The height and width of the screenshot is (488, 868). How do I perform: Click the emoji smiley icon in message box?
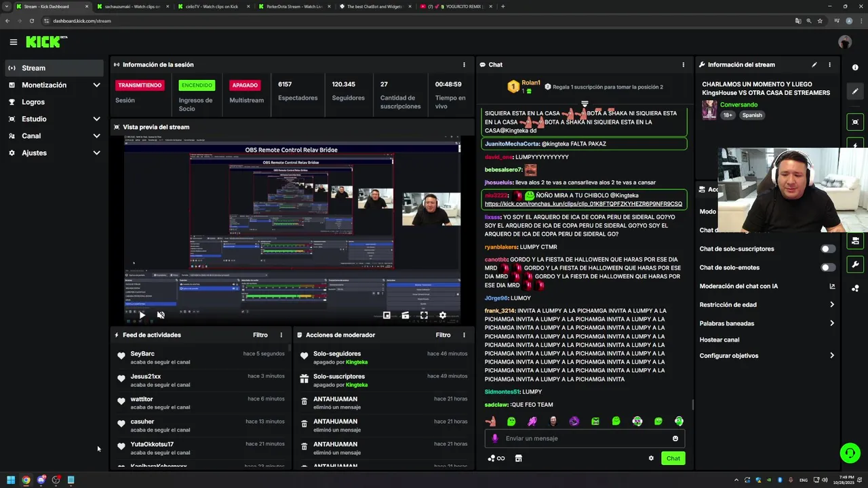(675, 439)
